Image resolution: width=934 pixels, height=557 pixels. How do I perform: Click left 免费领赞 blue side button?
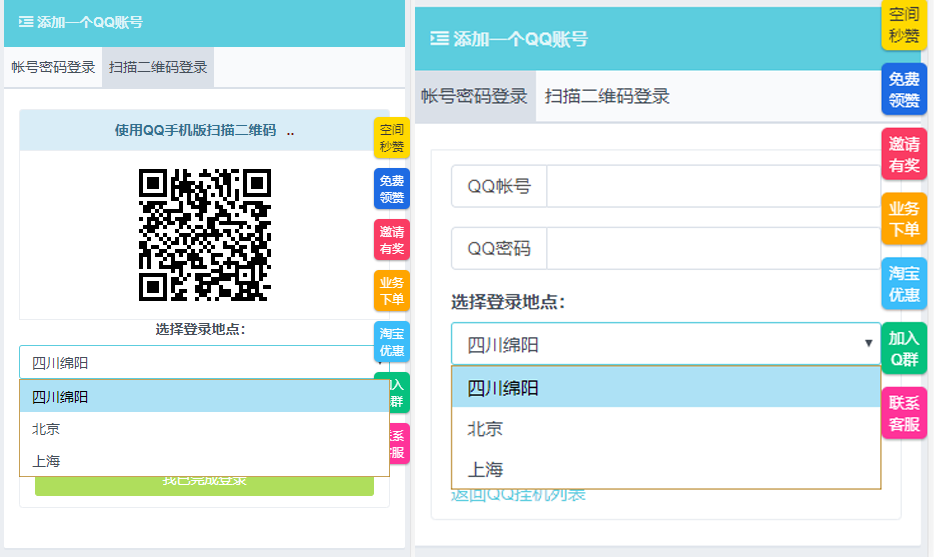click(x=392, y=189)
